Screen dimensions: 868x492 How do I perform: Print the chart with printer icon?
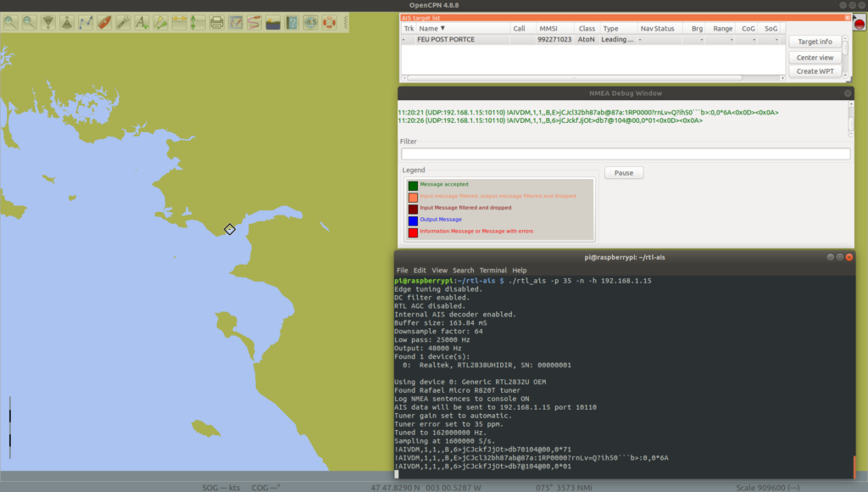pos(217,23)
